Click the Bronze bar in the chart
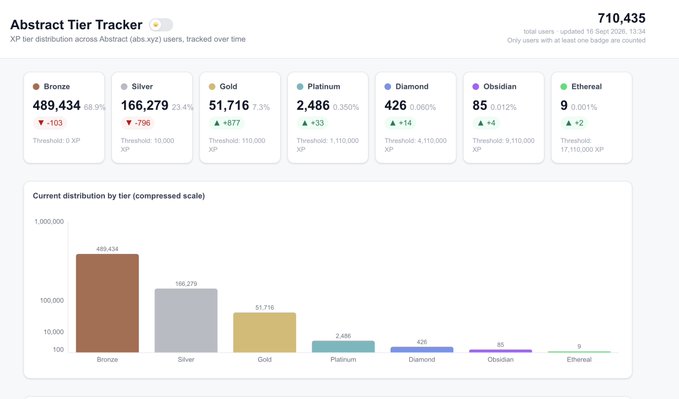 (107, 303)
